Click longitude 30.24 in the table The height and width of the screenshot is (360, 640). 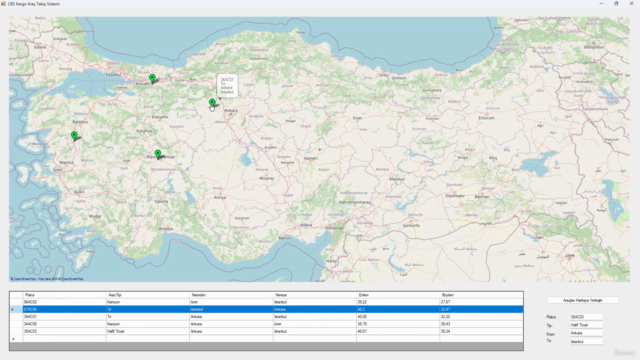(481, 331)
